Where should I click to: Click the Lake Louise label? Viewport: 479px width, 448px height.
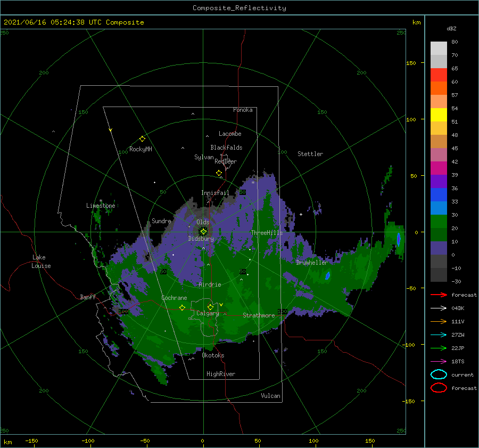coord(41,262)
